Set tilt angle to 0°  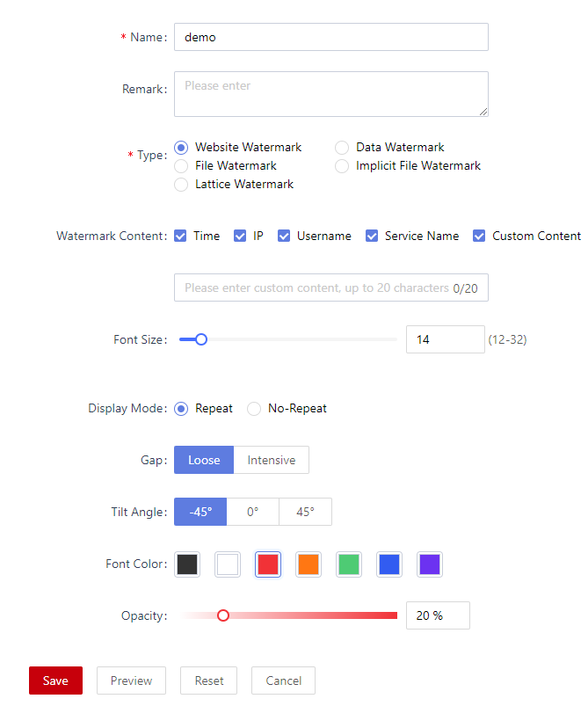point(252,512)
